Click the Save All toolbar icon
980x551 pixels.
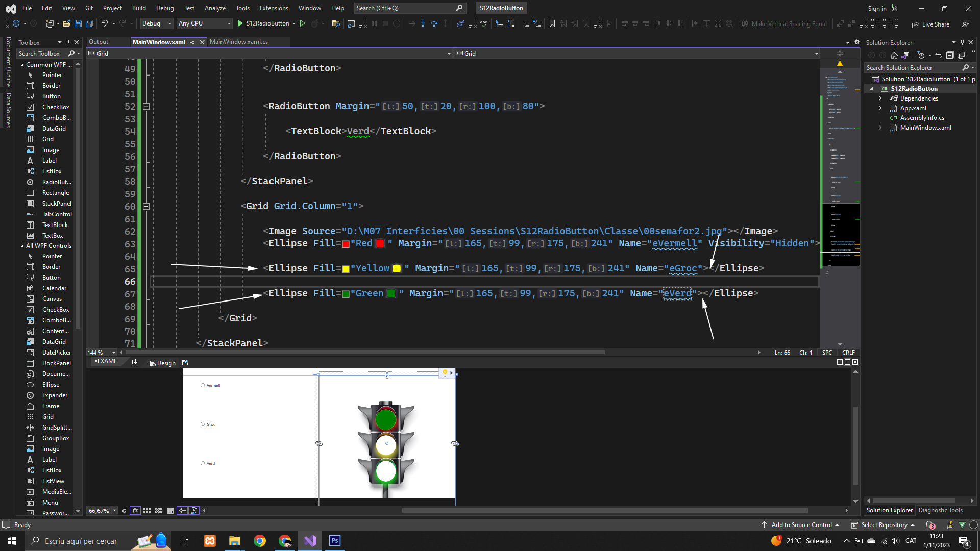pos(89,23)
